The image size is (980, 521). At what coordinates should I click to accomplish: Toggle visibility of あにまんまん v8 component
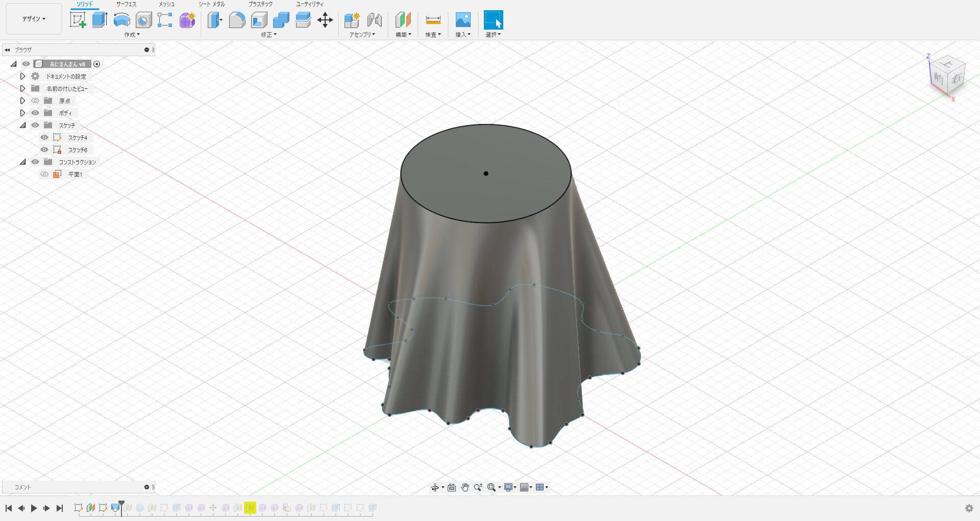tap(26, 64)
